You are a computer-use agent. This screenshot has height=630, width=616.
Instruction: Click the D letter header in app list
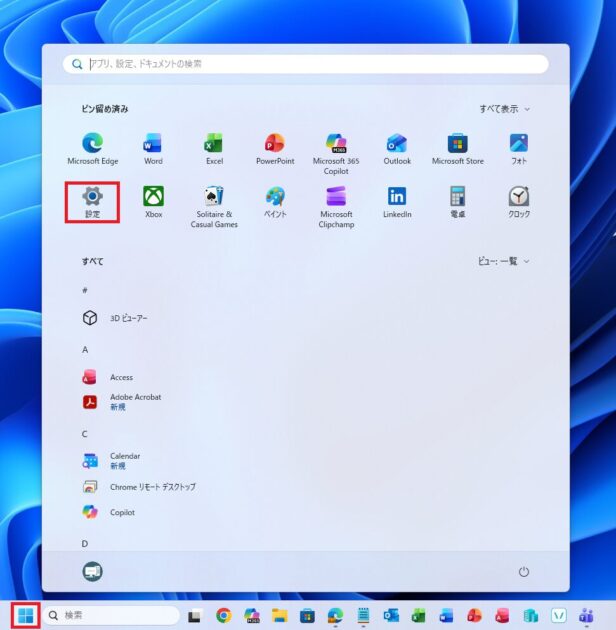(x=84, y=543)
